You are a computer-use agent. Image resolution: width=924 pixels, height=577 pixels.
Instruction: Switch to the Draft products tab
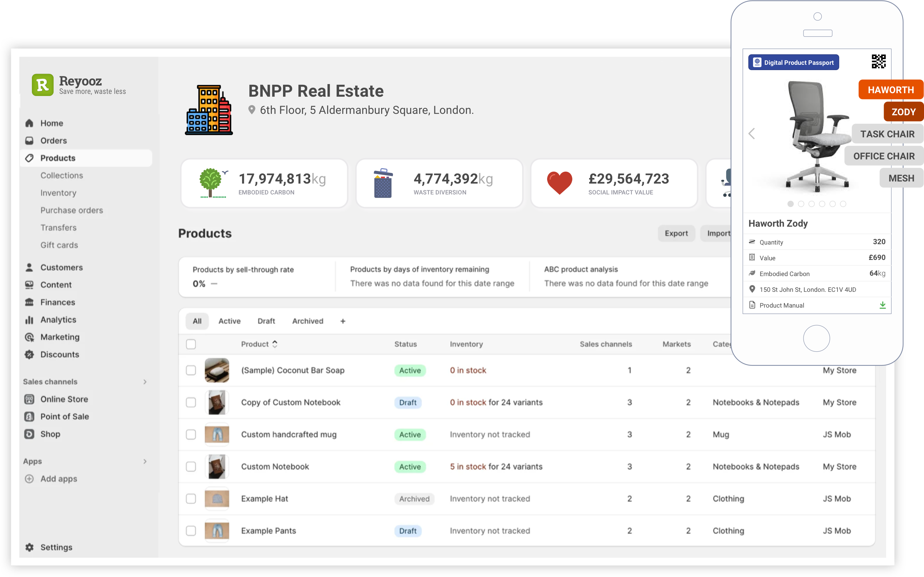[266, 321]
